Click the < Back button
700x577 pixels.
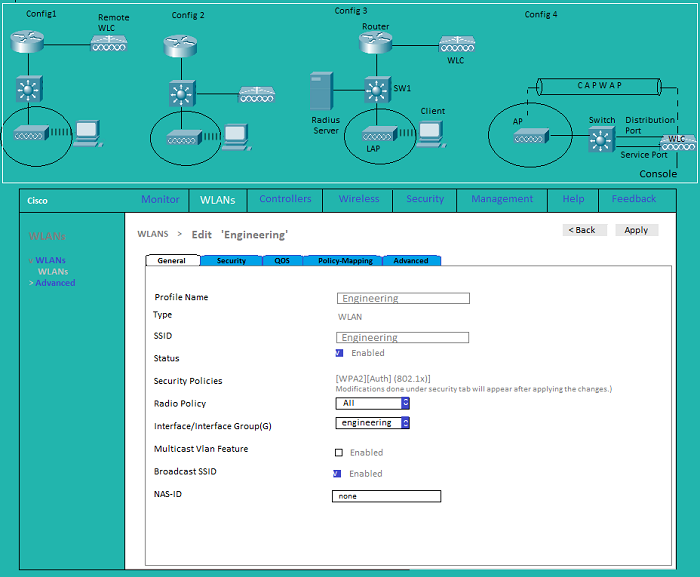tap(581, 230)
